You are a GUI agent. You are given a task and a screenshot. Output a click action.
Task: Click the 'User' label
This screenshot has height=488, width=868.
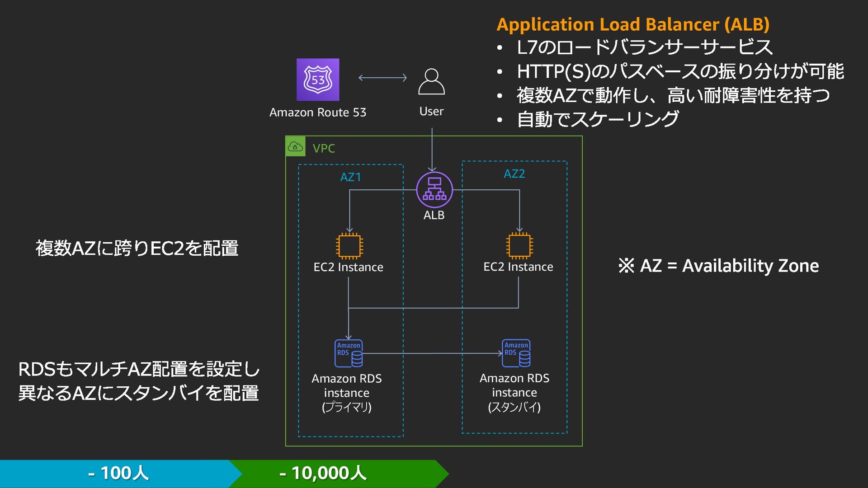pyautogui.click(x=431, y=111)
